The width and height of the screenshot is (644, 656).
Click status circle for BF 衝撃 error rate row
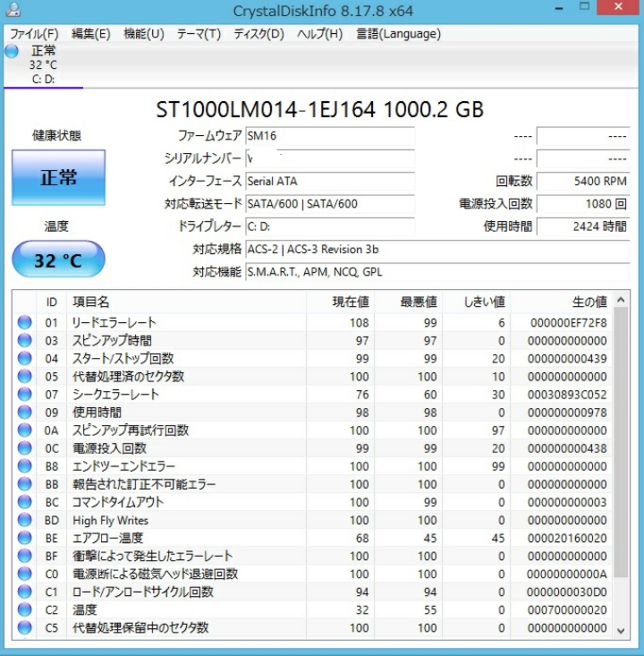(x=25, y=556)
